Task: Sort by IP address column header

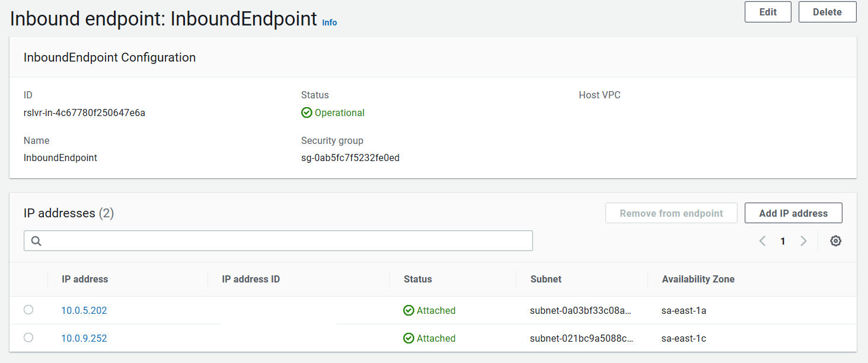Action: point(85,279)
